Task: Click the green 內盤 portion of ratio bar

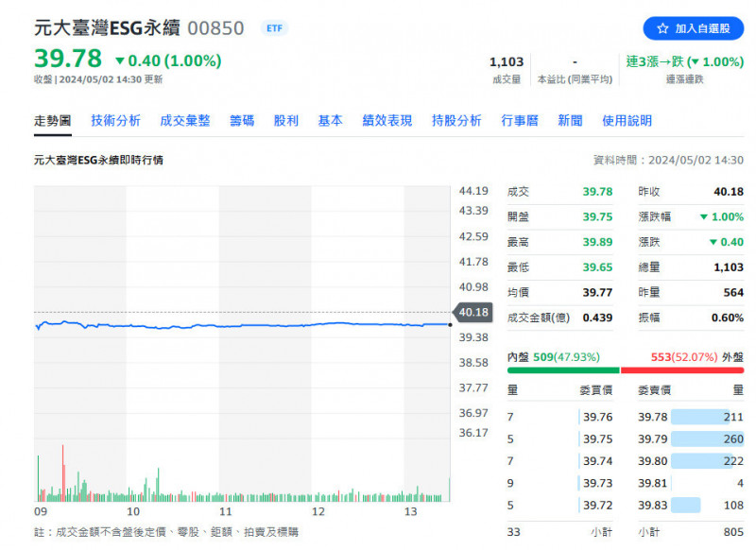Action: click(563, 370)
